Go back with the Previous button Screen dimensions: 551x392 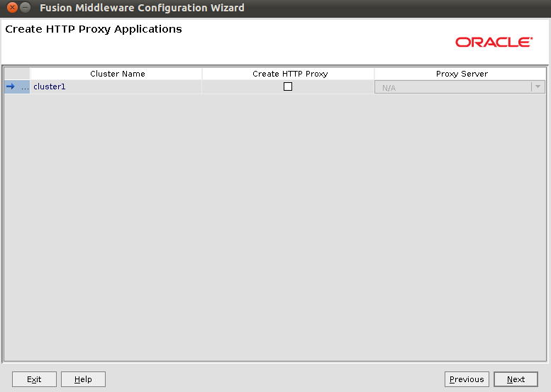pyautogui.click(x=467, y=379)
